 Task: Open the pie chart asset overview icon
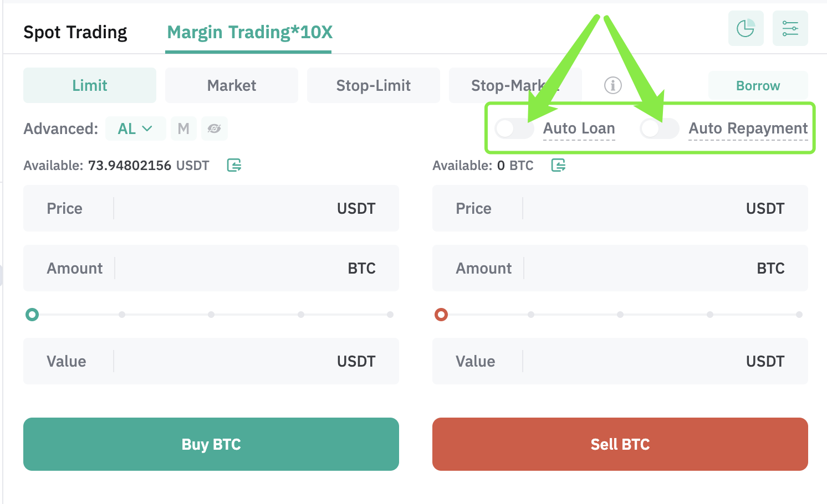[x=746, y=28]
